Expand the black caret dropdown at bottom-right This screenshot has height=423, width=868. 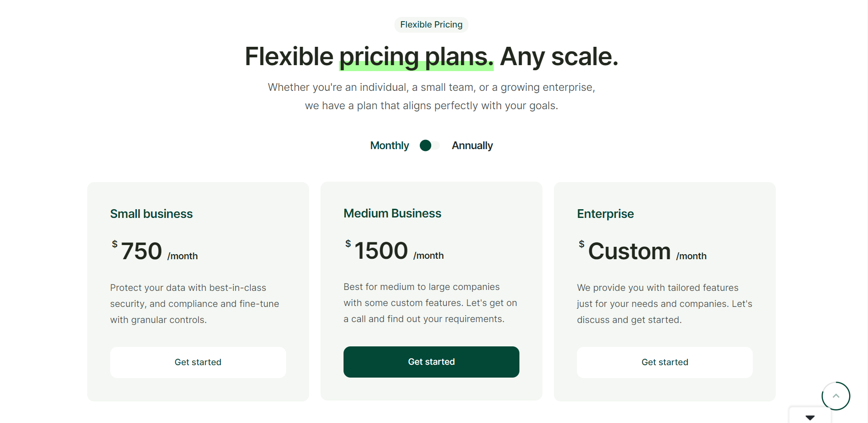click(810, 417)
